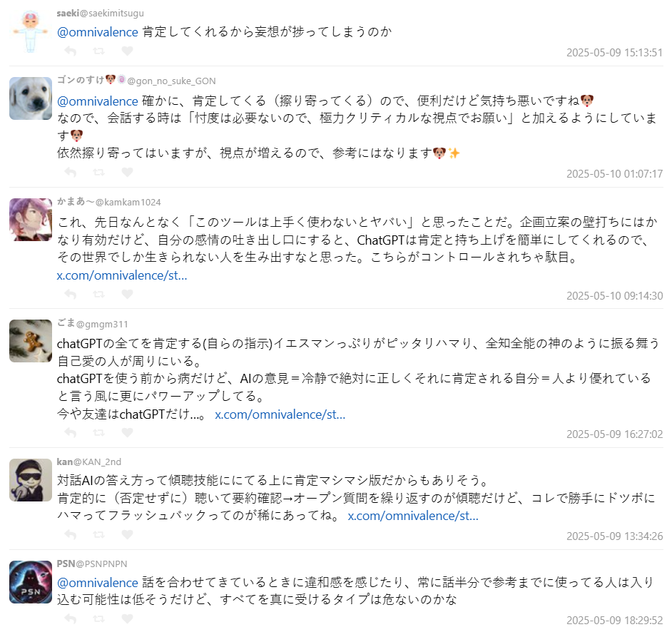672x637 pixels.
Task: Open the PSN profile picture
Action: 31,581
